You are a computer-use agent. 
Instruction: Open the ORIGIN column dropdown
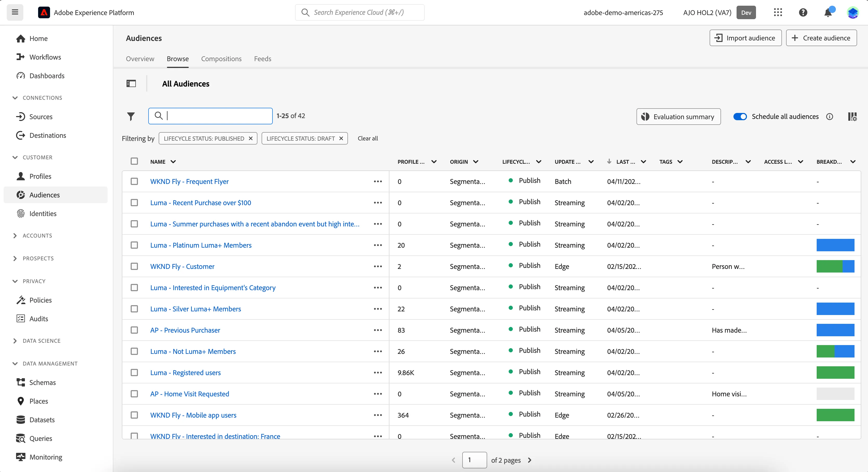click(476, 162)
